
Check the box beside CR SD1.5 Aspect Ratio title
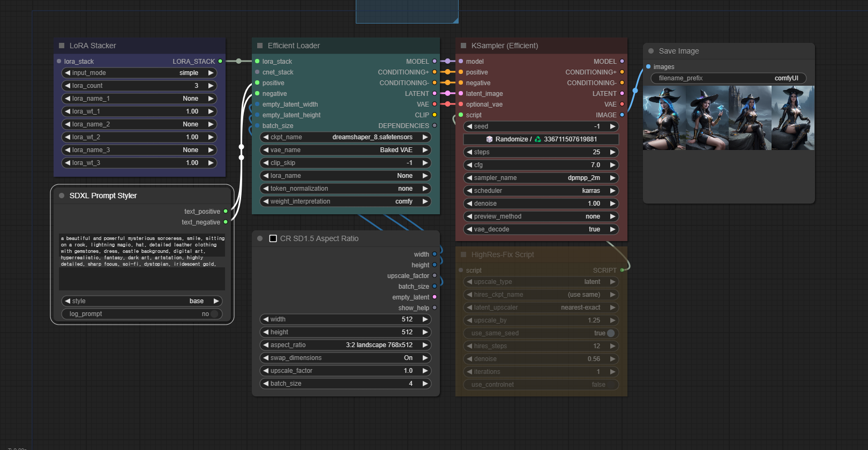pos(273,238)
